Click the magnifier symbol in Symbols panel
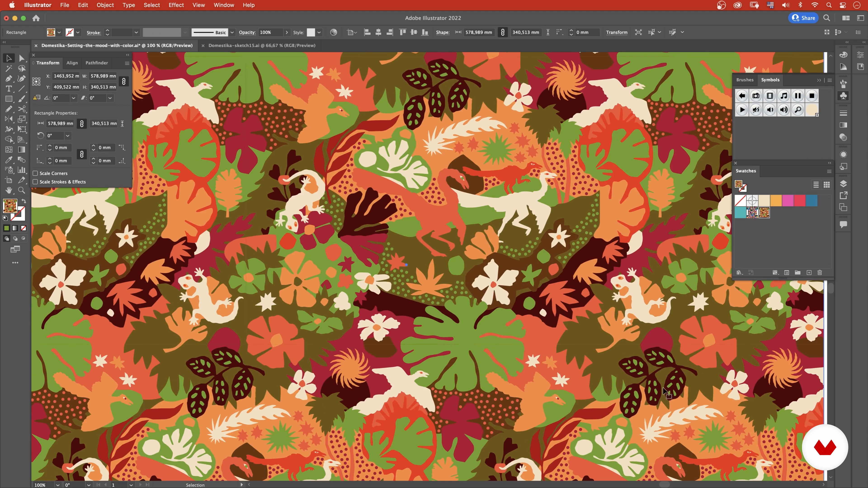868x488 pixels. click(x=797, y=110)
